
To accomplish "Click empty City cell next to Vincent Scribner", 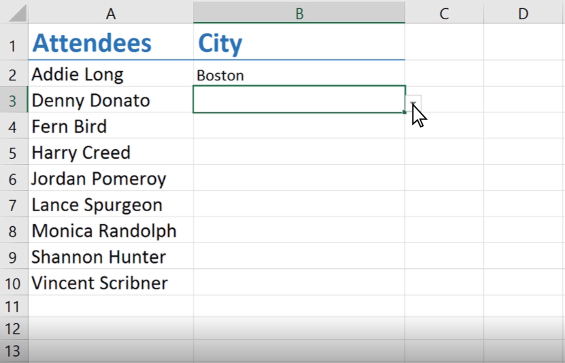I will tap(299, 282).
